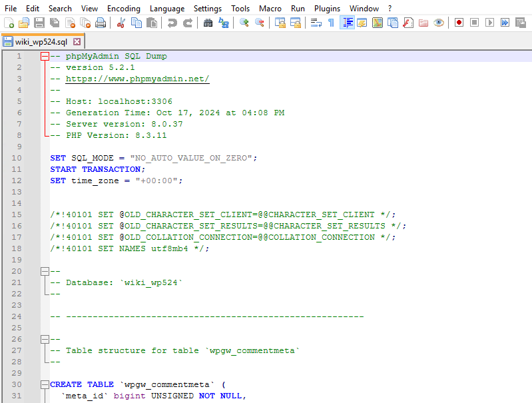The width and height of the screenshot is (532, 403).
Task: Click the Save All toolbar icon
Action: click(x=55, y=23)
